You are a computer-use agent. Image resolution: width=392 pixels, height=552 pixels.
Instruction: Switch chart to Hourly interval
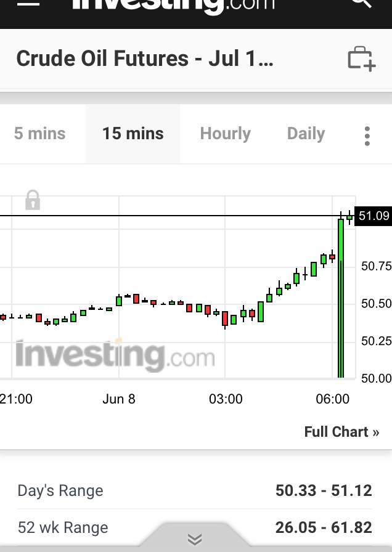(x=225, y=134)
